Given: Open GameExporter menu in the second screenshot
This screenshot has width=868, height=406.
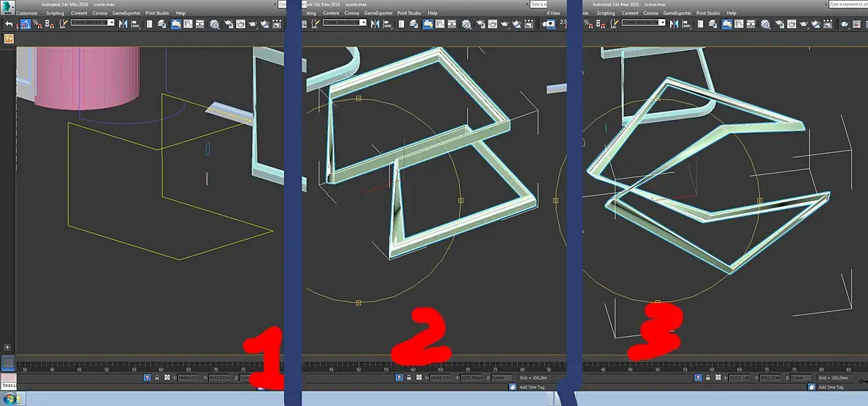Looking at the screenshot, I should point(378,13).
